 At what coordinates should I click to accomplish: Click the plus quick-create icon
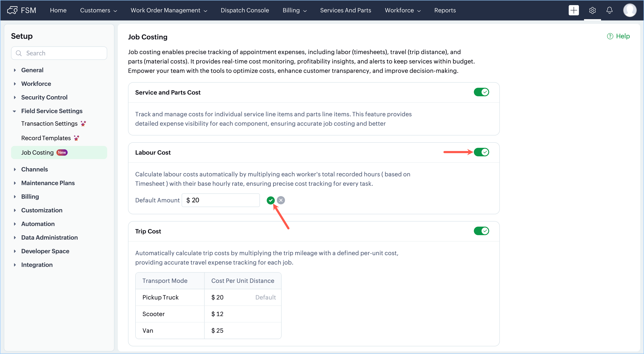click(x=574, y=10)
